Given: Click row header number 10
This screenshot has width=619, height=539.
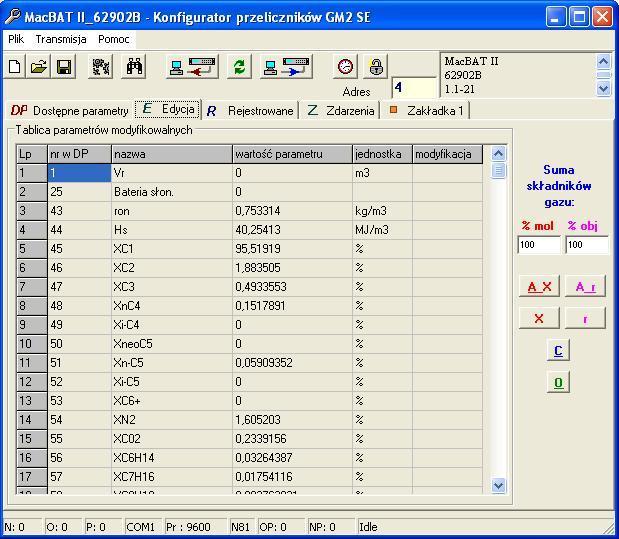Looking at the screenshot, I should point(32,344).
